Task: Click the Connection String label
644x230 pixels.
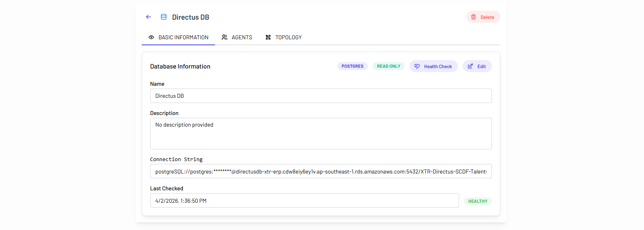Action: coord(177,159)
